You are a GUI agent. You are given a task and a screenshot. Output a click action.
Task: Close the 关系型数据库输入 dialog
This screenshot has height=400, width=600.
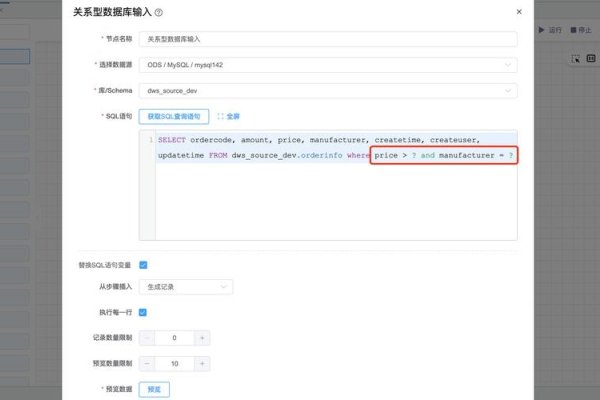click(519, 12)
